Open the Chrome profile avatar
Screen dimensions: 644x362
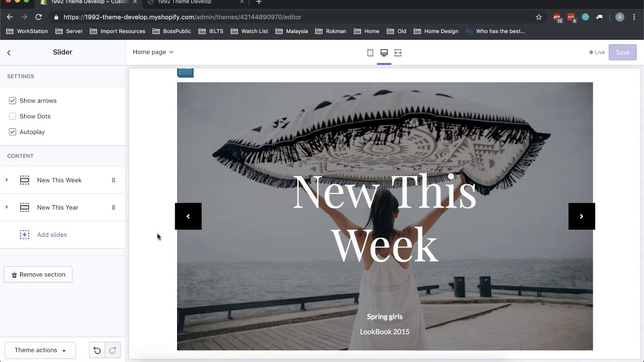tap(620, 17)
